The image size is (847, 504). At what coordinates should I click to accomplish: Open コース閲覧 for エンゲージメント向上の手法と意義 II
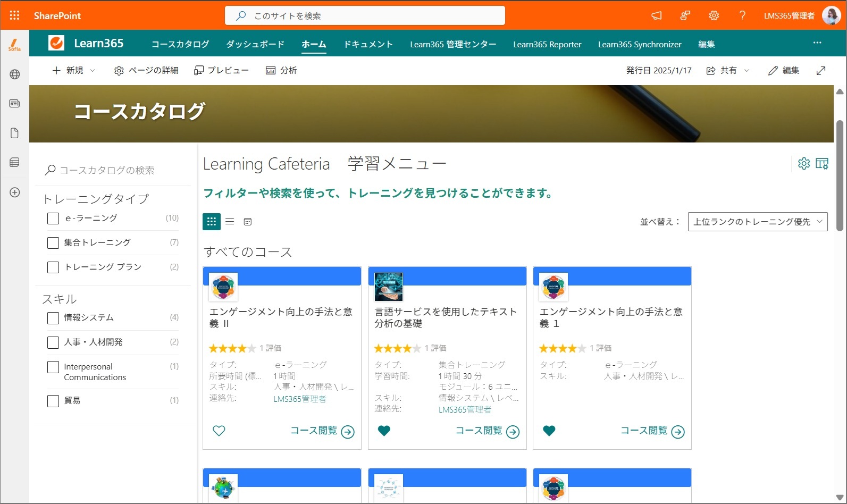(322, 431)
